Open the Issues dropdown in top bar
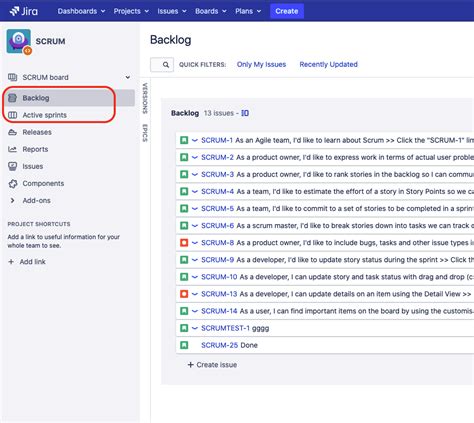The image size is (474, 423). (x=172, y=11)
